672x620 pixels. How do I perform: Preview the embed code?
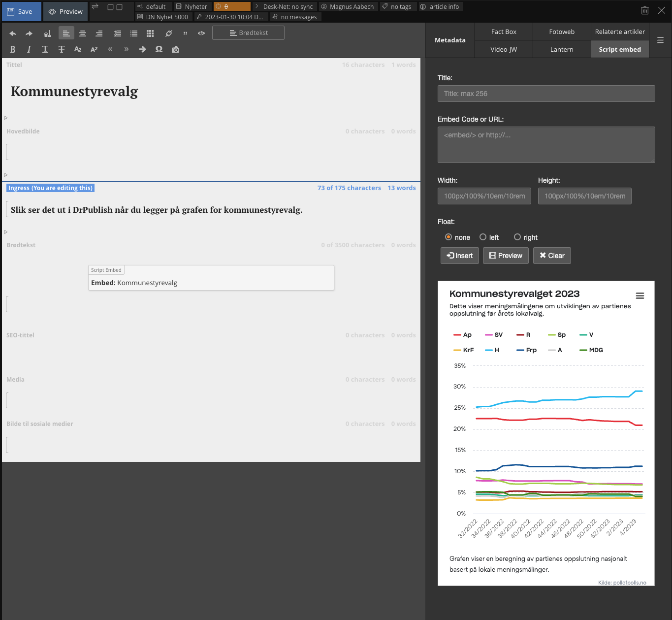pos(506,256)
